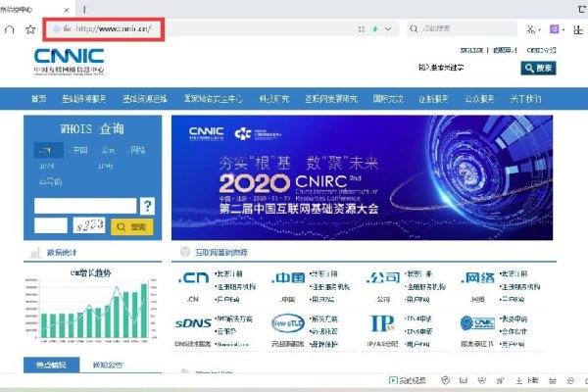Select the .CN WHOIS query type

point(48,150)
